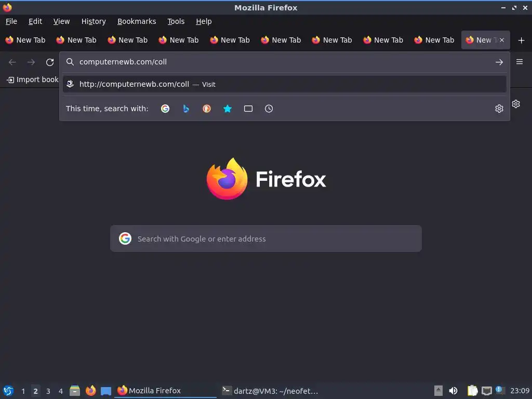Switch to workspace 4

click(x=61, y=391)
